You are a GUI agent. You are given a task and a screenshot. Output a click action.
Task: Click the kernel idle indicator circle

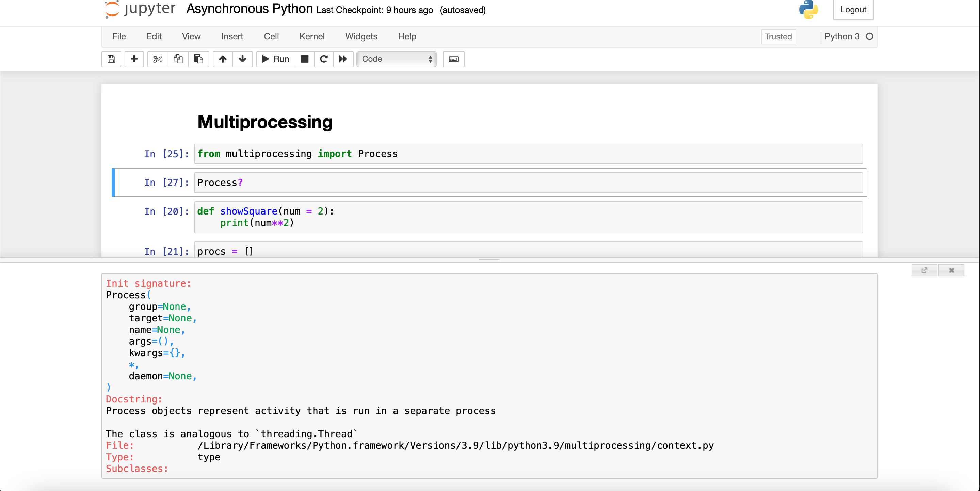click(869, 36)
